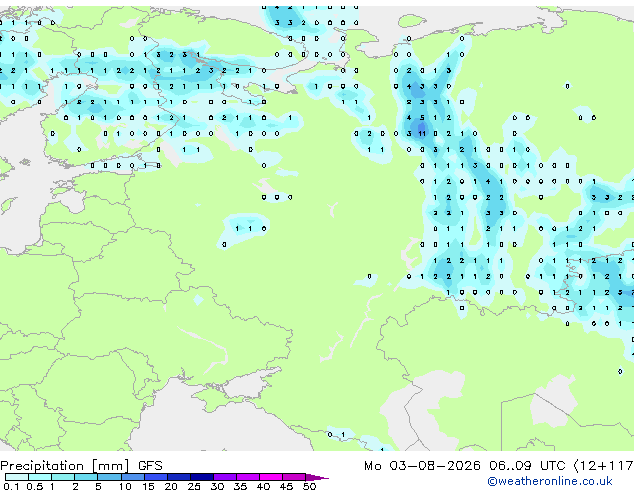Image resolution: width=634 pixels, height=490 pixels.
Task: Click the 25–30 mm dark blue legend swatch
Action: point(202,477)
